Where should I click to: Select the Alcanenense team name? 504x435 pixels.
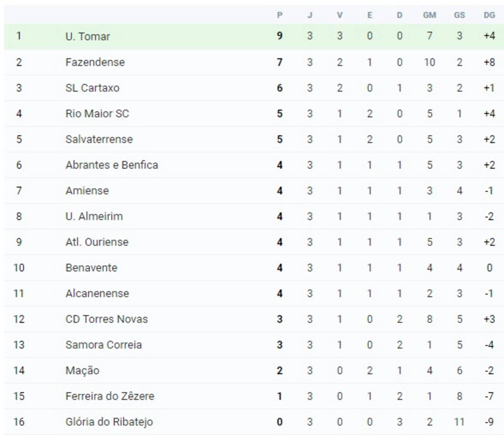[x=97, y=293]
